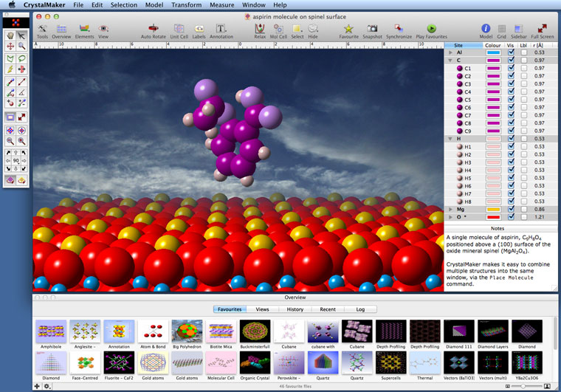The image size is (561, 392).
Task: Collapse the C site group
Action: coord(450,60)
